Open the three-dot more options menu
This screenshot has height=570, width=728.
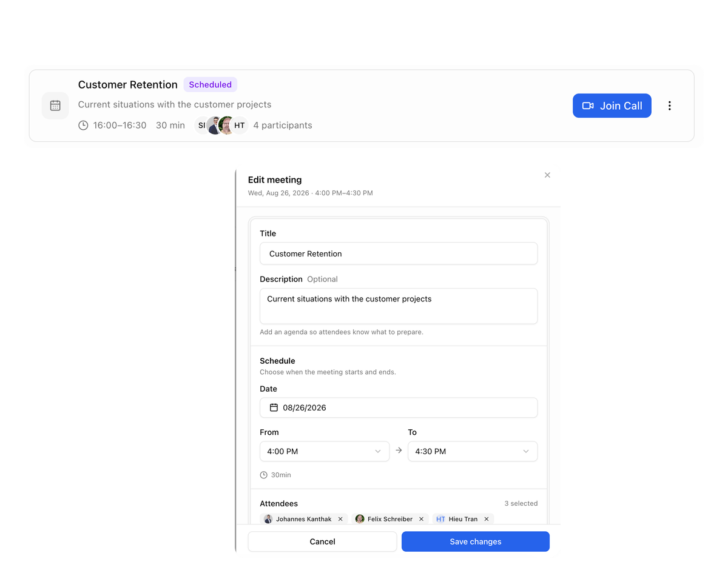pos(669,106)
